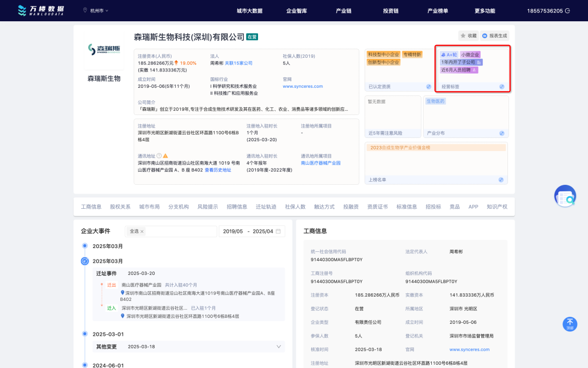Open the floating chat assistant icon
Viewport: 588px width, 368px height.
(565, 195)
